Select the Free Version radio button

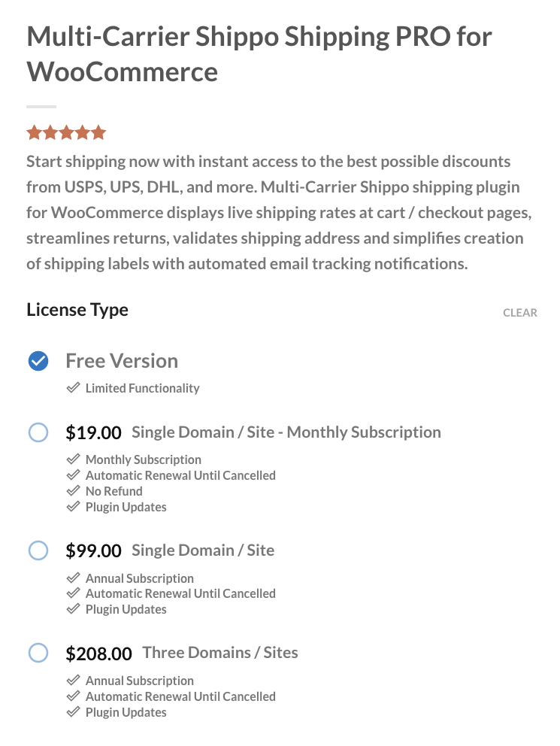tap(38, 361)
